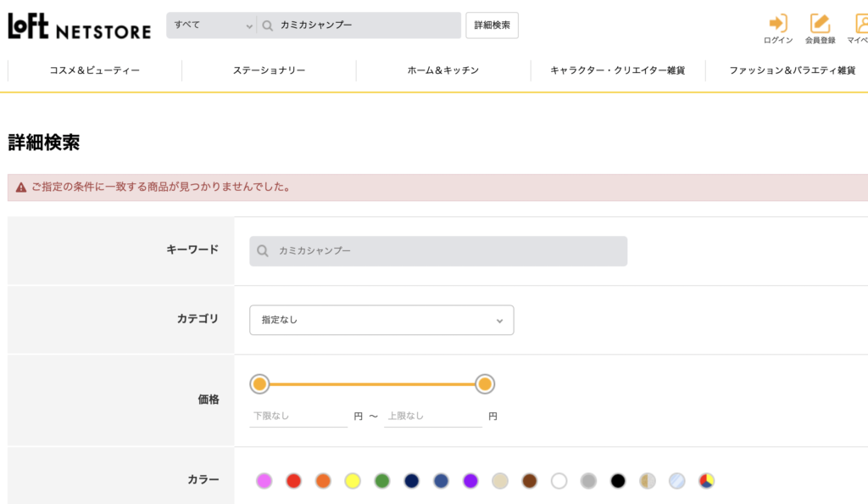Click the 会員登録 link text
868x504 pixels.
820,41
